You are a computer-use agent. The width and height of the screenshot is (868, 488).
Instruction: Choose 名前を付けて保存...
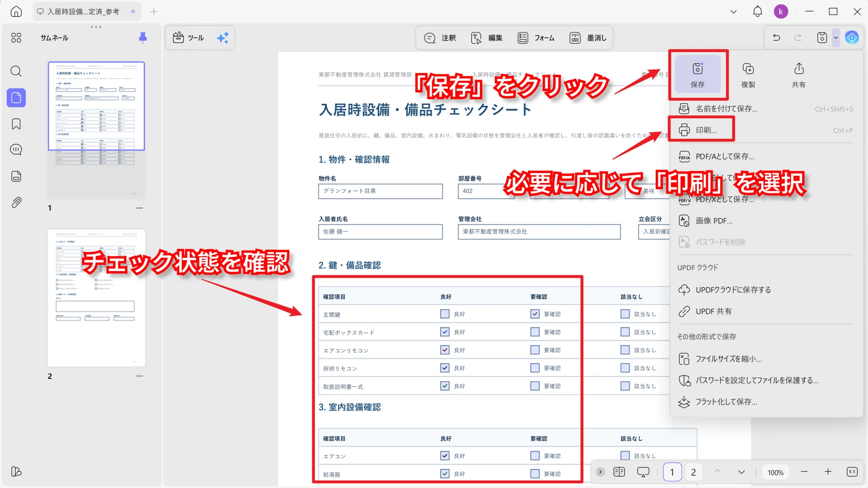[765, 109]
